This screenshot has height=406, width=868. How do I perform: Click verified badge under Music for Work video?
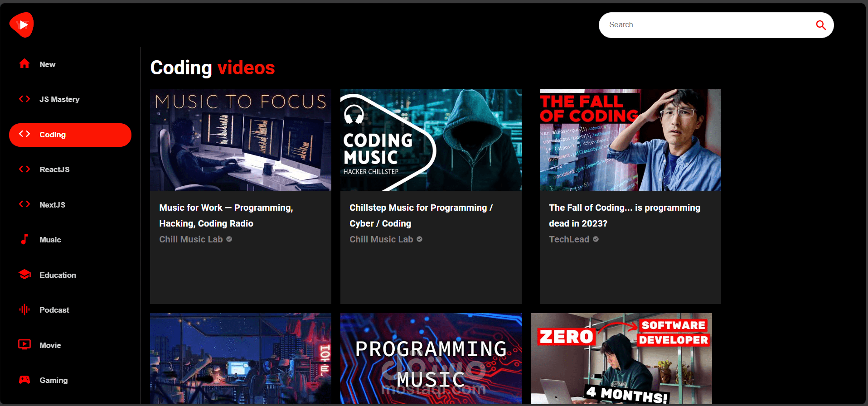(x=229, y=239)
